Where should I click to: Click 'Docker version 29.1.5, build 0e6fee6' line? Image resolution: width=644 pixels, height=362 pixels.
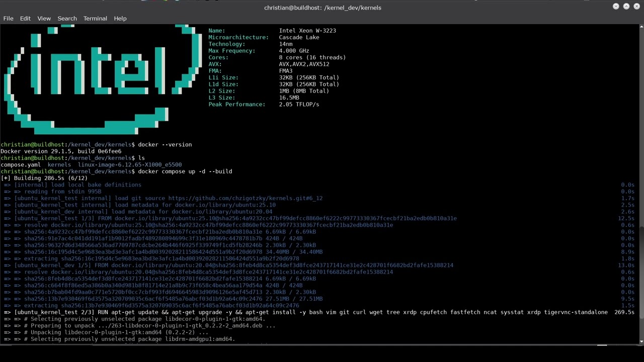tap(61, 151)
